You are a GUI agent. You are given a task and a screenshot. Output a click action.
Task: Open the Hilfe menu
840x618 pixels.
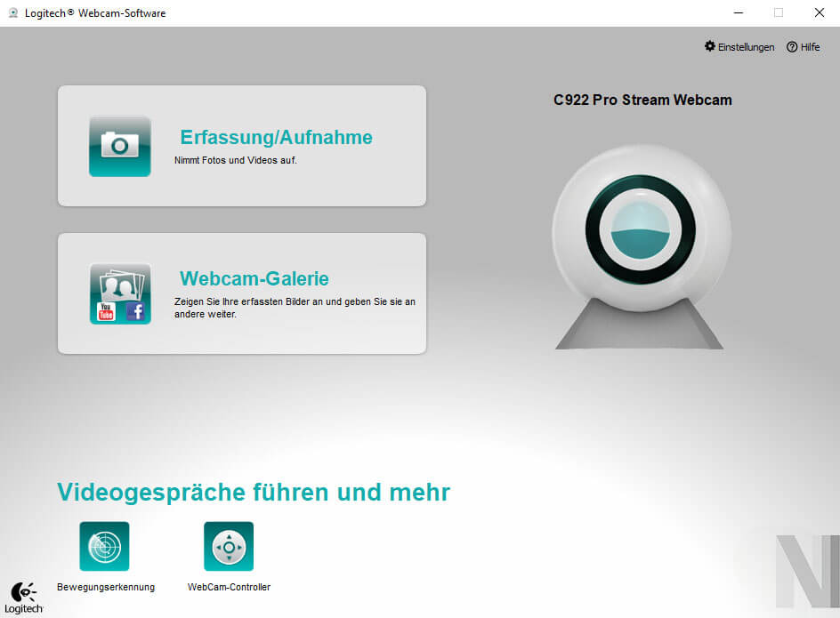coord(809,46)
